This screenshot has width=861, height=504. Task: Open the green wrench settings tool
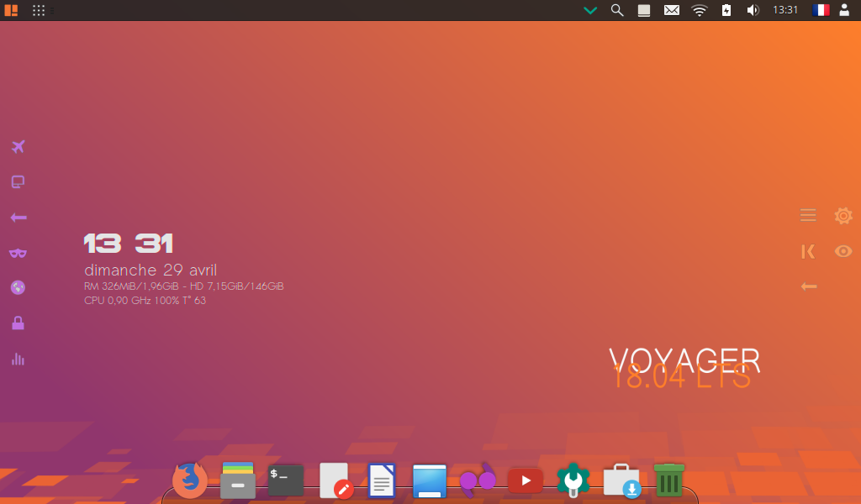click(x=573, y=480)
